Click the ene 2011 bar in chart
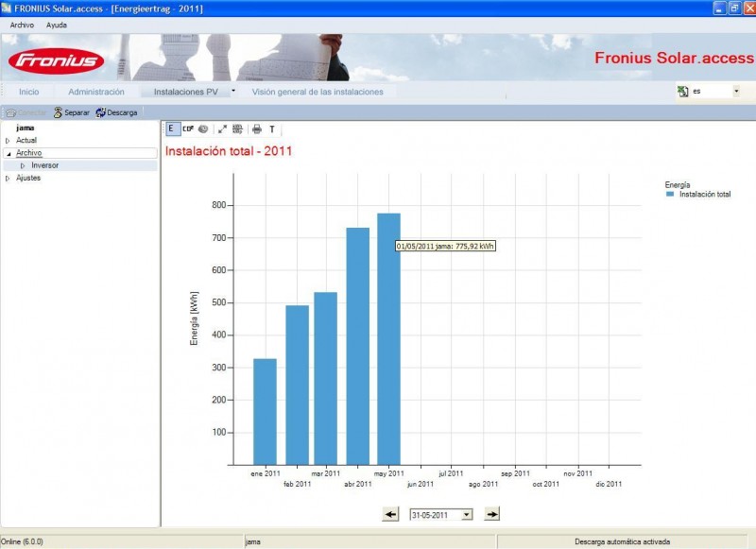This screenshot has height=549, width=756. pos(265,412)
